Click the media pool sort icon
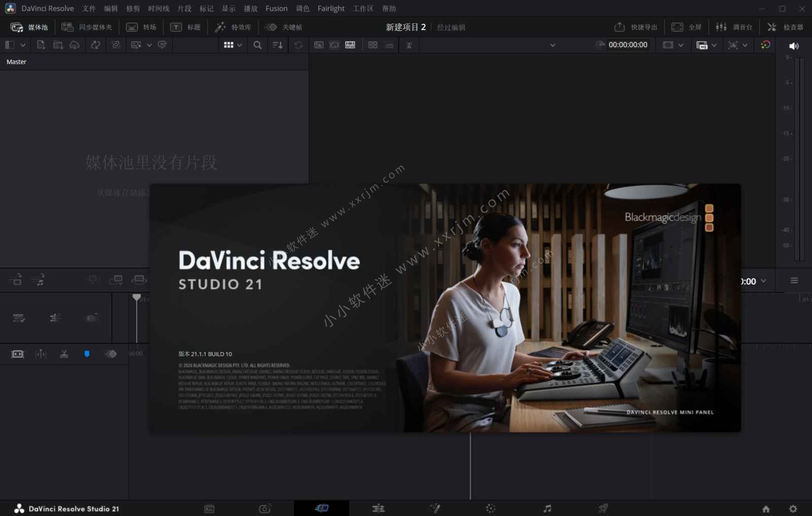This screenshot has height=516, width=812. coord(278,45)
